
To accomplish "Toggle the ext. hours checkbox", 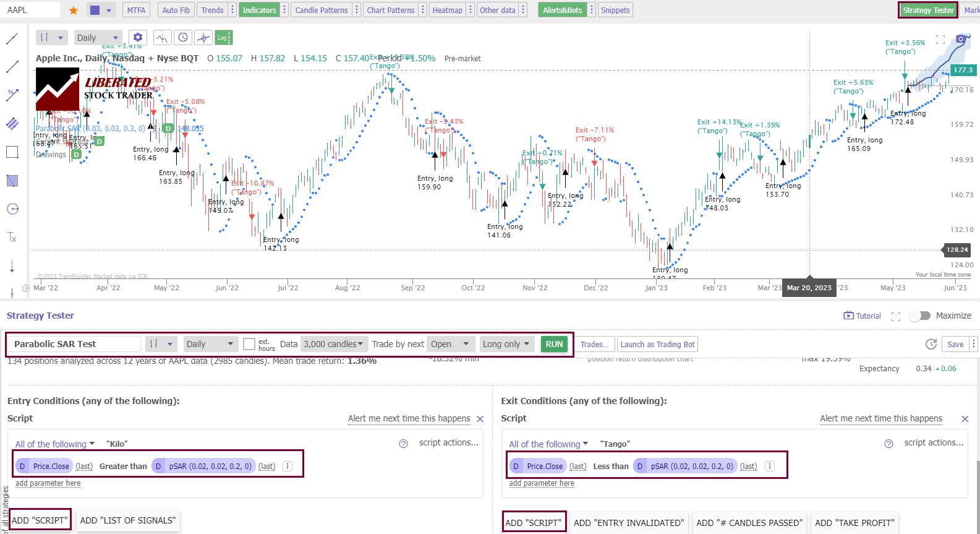I will [x=249, y=344].
